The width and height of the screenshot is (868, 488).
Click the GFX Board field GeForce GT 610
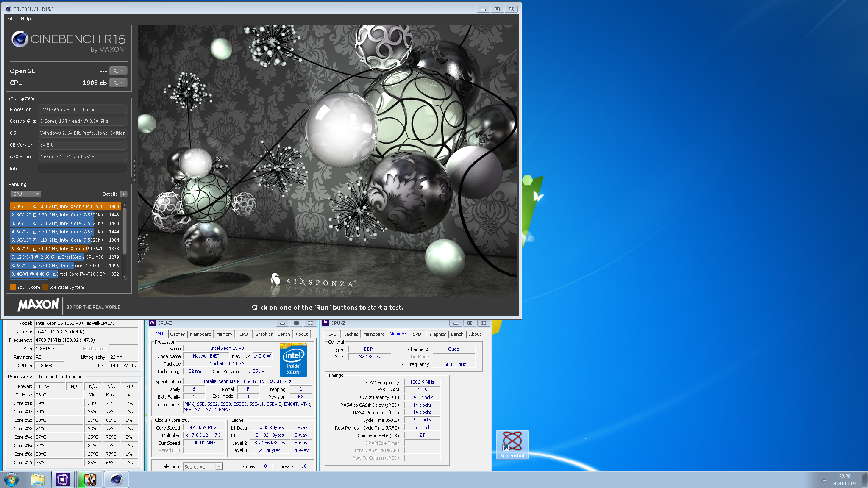point(83,157)
